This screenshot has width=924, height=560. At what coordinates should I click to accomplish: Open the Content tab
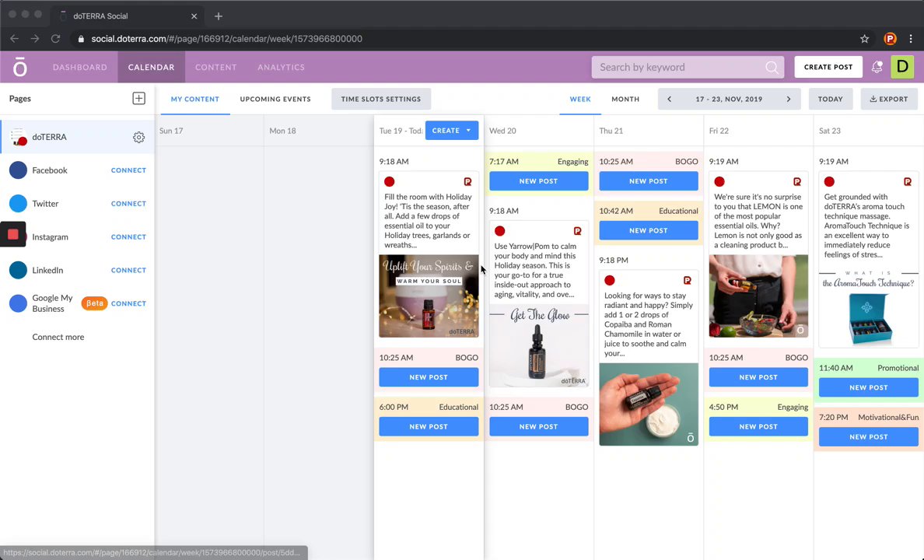[x=215, y=67]
